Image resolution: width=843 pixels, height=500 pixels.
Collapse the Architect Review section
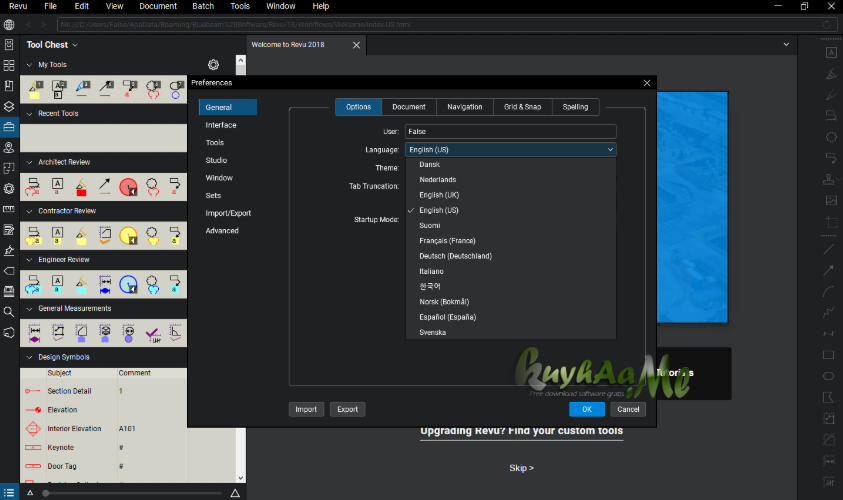tap(30, 162)
